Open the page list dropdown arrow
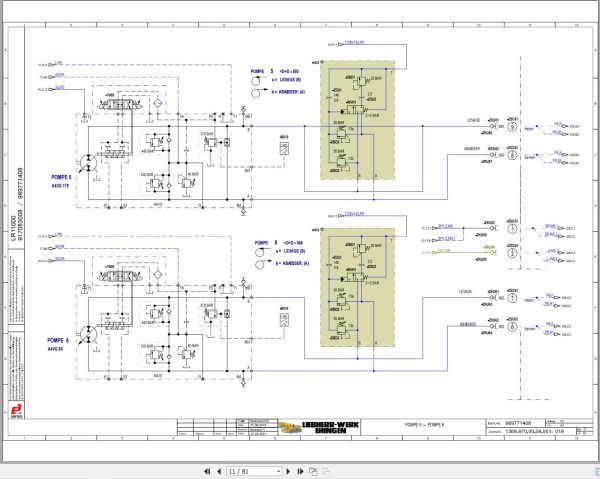This screenshot has height=479, width=600. (278, 472)
